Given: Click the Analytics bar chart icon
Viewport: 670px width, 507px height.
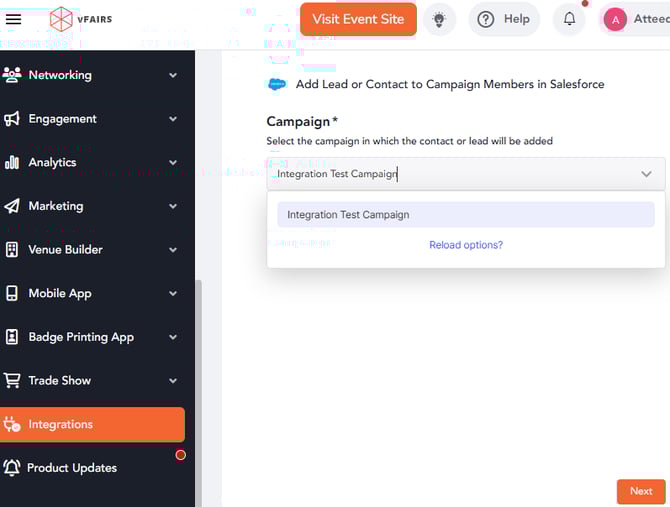Looking at the screenshot, I should pos(12,162).
